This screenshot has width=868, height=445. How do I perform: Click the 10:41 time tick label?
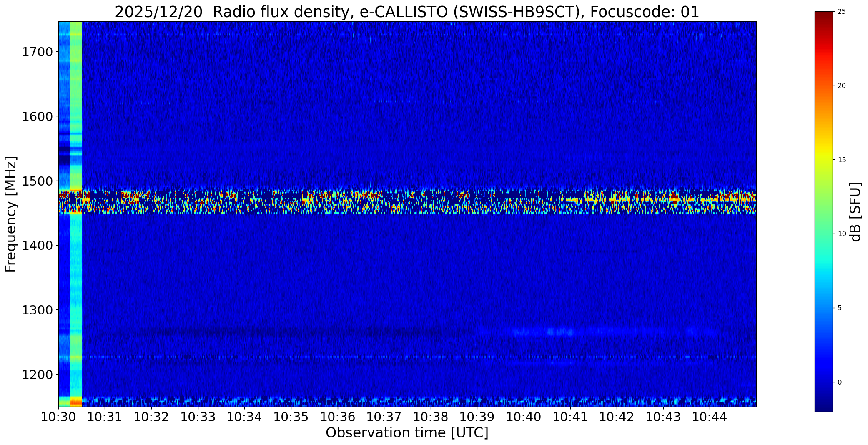tap(570, 417)
